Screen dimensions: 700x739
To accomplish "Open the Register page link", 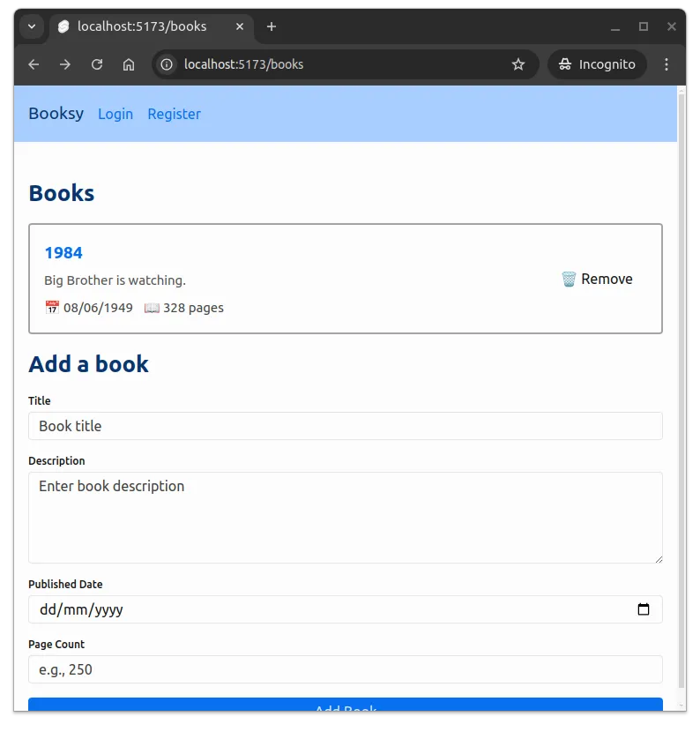I will click(174, 114).
